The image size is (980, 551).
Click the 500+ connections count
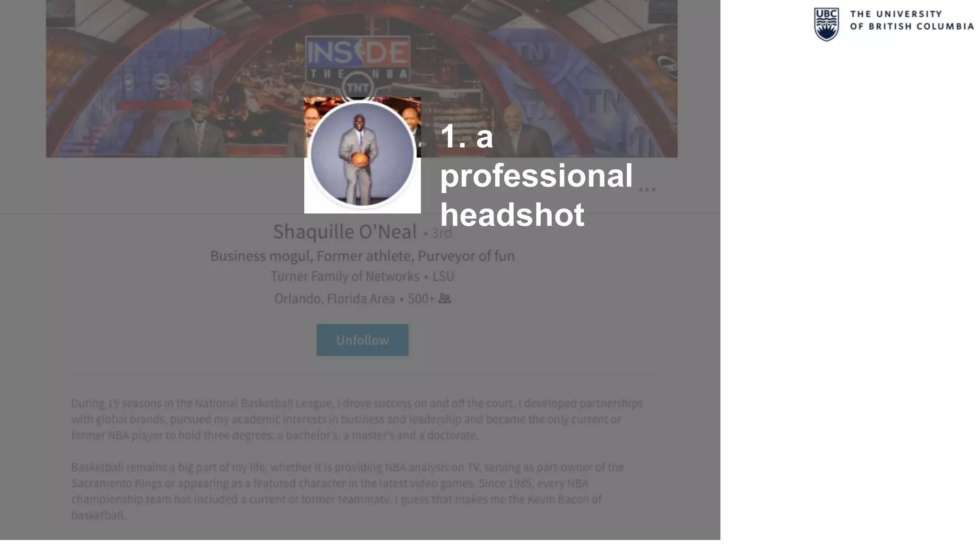click(x=421, y=299)
